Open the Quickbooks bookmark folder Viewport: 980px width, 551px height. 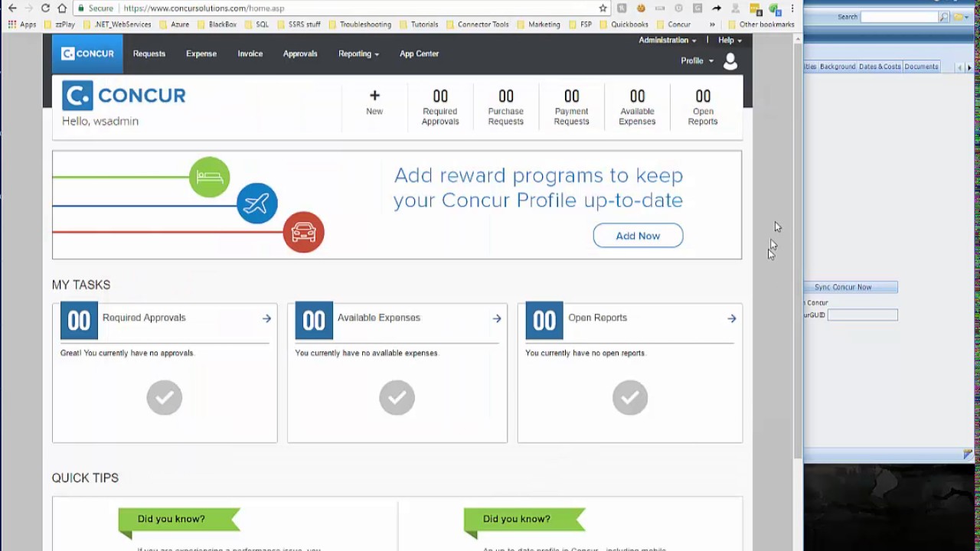623,24
